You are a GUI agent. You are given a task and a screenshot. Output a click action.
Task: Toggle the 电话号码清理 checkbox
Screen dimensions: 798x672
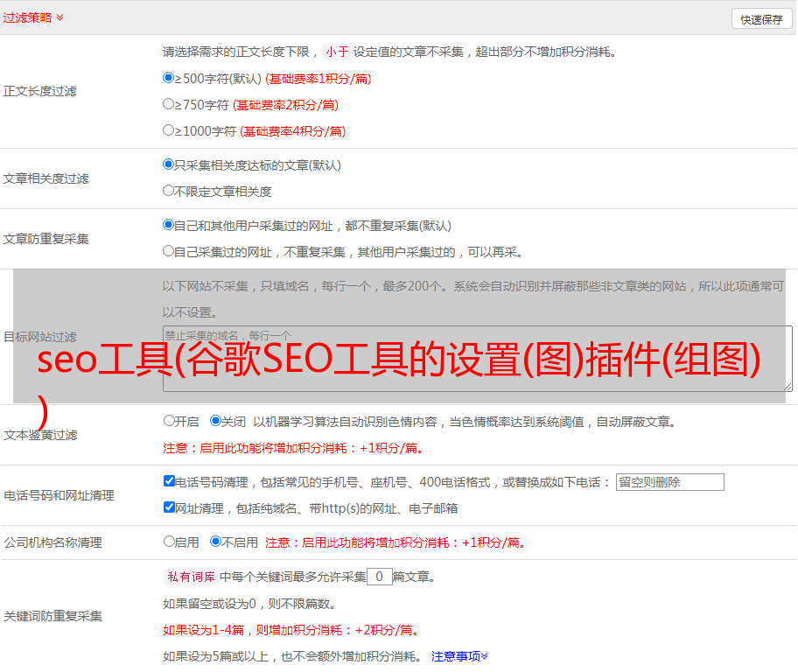click(169, 481)
